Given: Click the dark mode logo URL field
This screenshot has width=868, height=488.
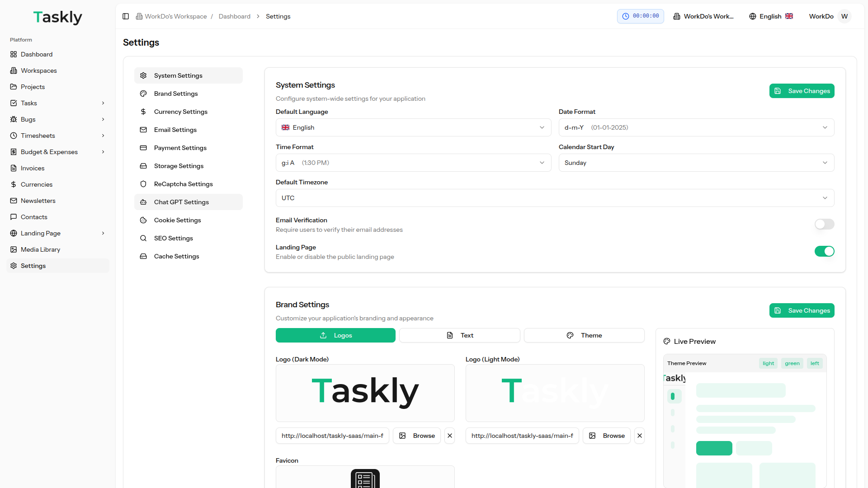Looking at the screenshot, I should [x=332, y=436].
